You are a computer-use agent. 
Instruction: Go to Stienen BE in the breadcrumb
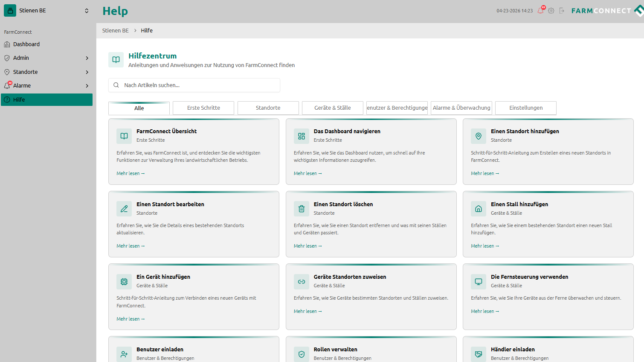point(115,31)
